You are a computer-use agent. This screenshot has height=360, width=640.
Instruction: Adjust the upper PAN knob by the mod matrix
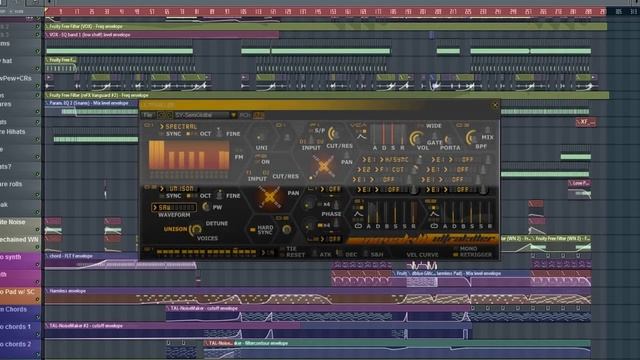point(347,155)
